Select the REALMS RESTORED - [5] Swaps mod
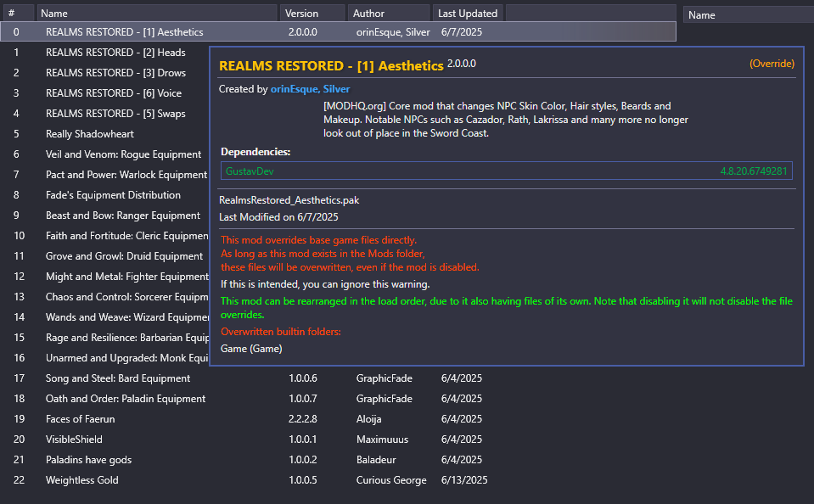 pos(115,113)
